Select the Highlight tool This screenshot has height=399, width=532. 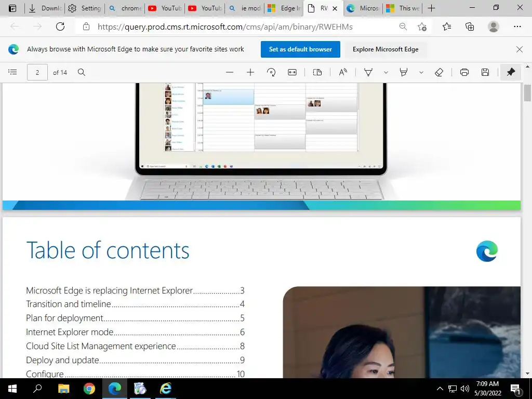403,72
